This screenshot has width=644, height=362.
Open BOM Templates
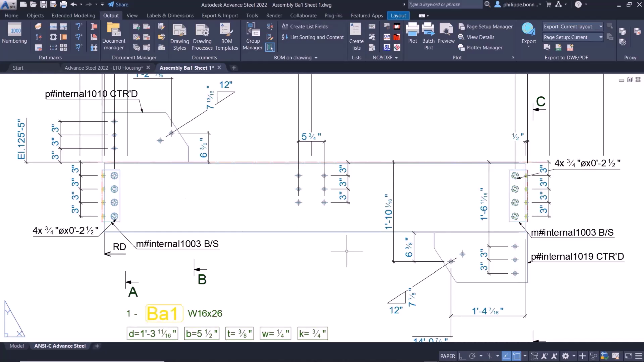(227, 36)
